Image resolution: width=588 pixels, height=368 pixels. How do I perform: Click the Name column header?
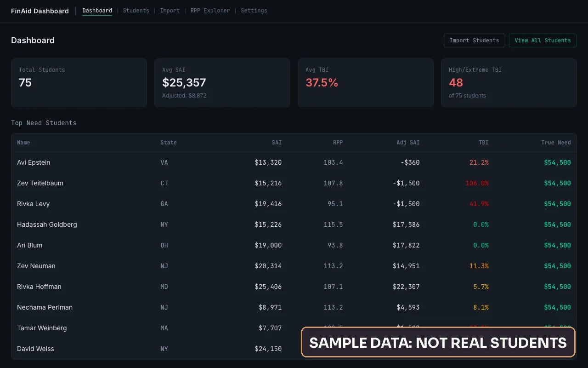coord(23,143)
